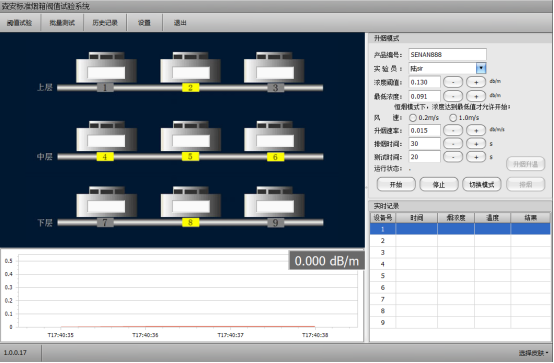Increase the 0.130 concentration threshold with plus
The width and height of the screenshot is (554, 363).
(x=476, y=82)
